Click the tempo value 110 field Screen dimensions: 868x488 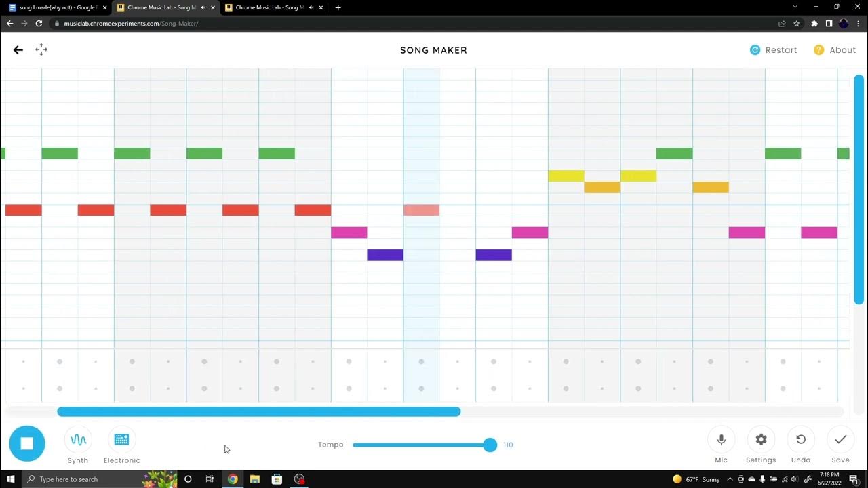click(x=508, y=445)
